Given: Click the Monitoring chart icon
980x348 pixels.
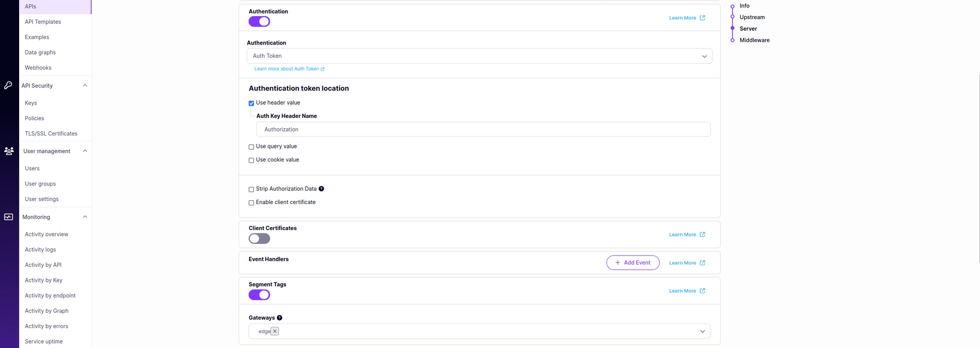Looking at the screenshot, I should point(9,217).
